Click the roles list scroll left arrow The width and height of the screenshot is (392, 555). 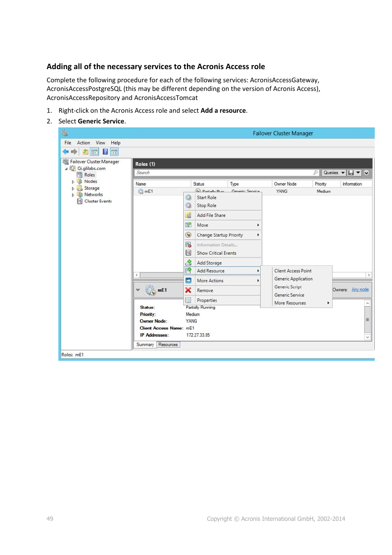(x=137, y=275)
